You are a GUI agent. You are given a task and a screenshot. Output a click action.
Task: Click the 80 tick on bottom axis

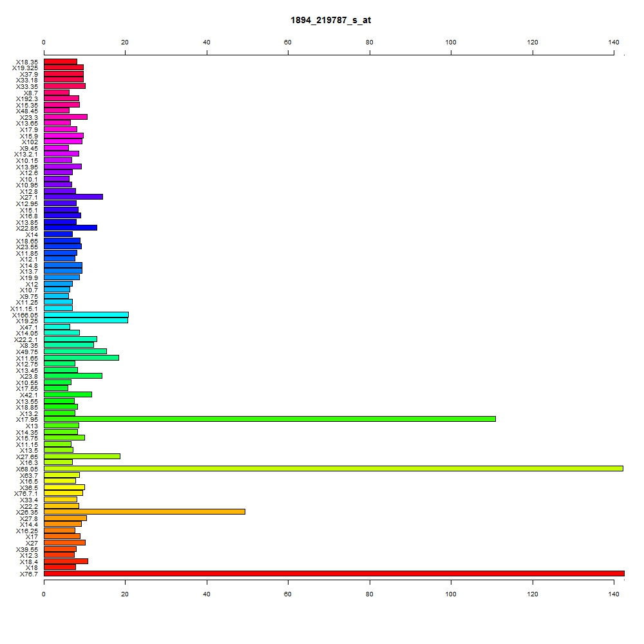point(369,594)
